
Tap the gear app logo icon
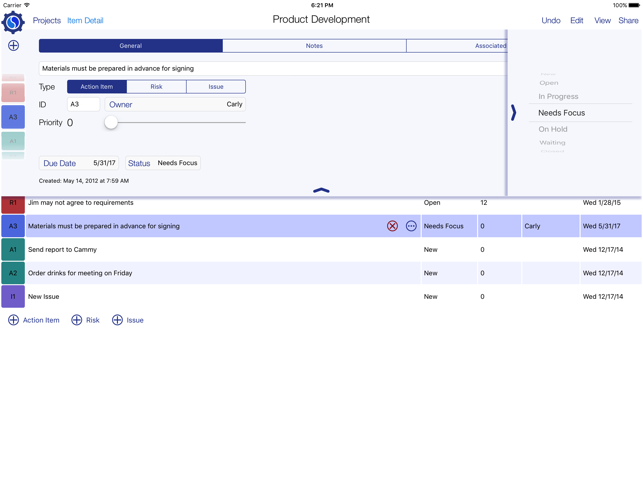(x=13, y=21)
